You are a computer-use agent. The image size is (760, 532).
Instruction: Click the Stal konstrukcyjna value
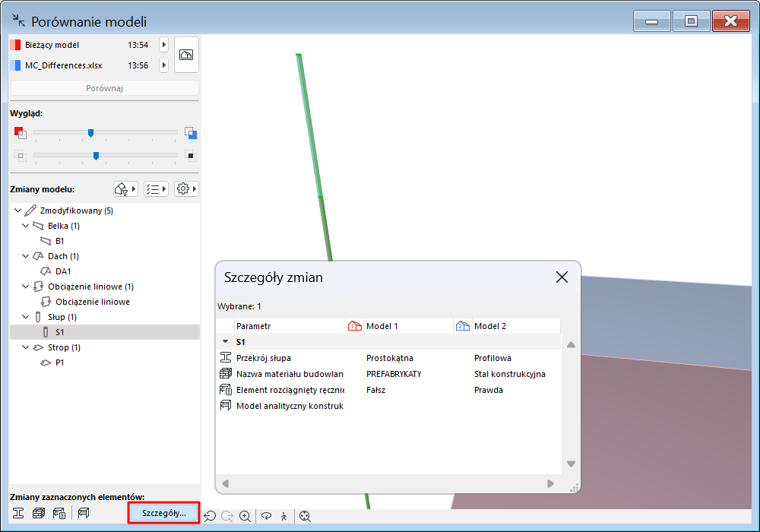(x=509, y=374)
